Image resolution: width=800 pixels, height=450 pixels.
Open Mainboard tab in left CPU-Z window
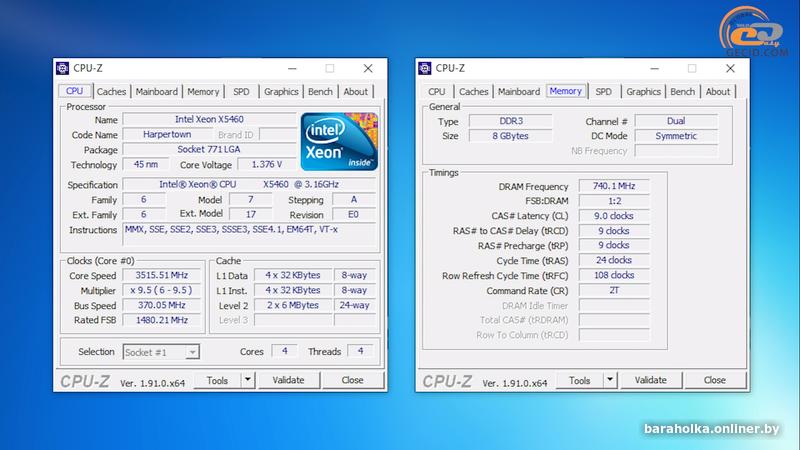(x=157, y=91)
